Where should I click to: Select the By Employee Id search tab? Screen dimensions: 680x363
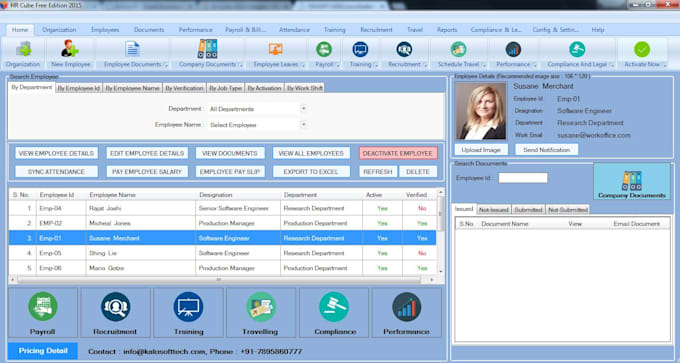(79, 88)
